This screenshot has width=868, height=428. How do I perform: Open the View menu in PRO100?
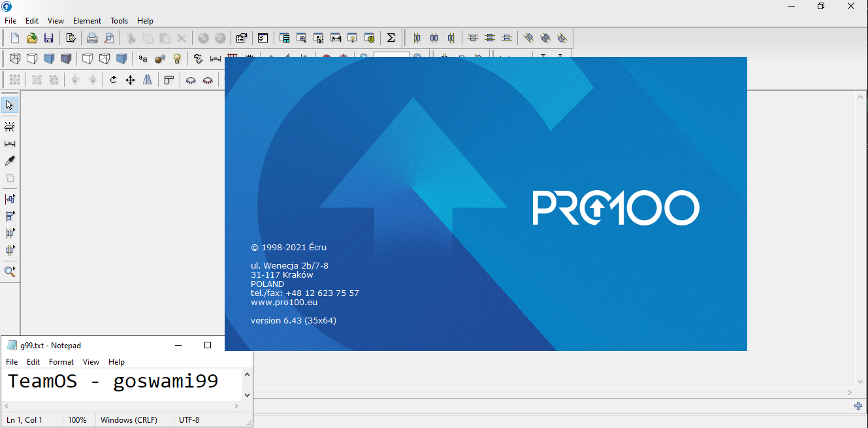coord(56,21)
